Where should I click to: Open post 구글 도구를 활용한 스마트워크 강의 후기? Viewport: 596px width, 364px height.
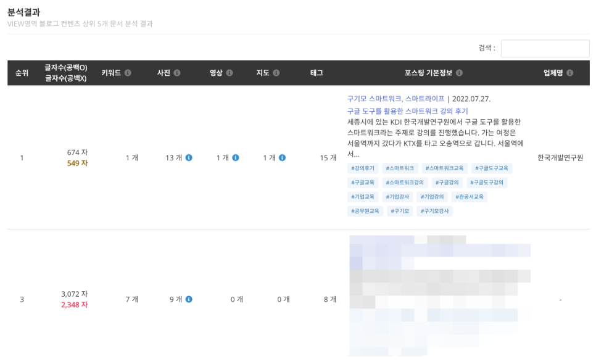coord(407,111)
